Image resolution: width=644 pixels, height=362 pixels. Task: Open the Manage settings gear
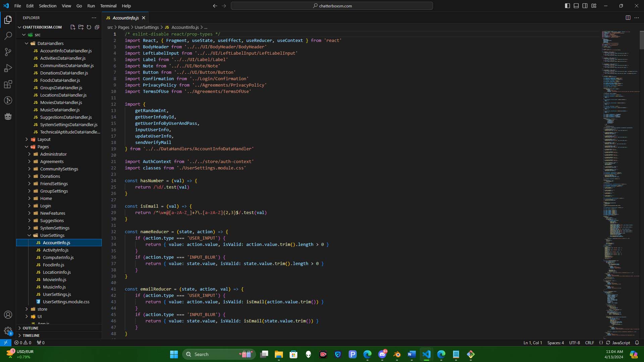[8, 331]
